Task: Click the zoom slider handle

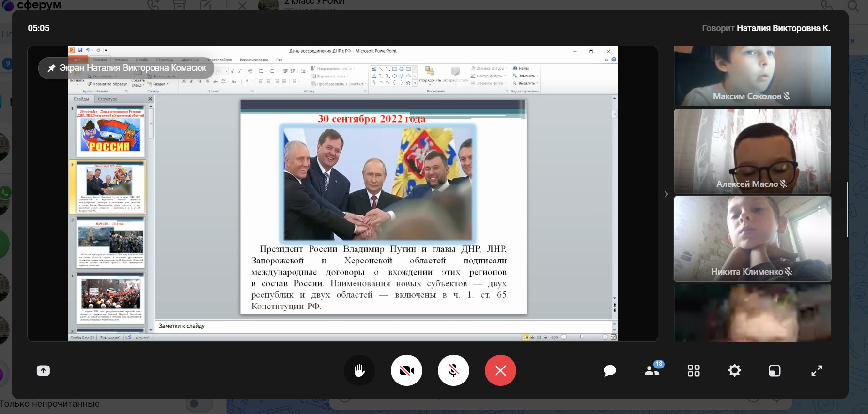Action: [x=582, y=337]
